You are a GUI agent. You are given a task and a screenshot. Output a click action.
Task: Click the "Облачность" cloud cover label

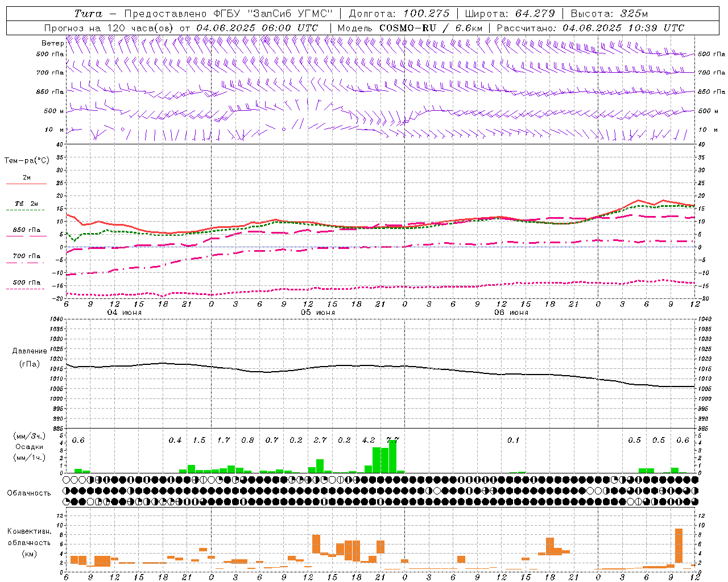click(29, 493)
